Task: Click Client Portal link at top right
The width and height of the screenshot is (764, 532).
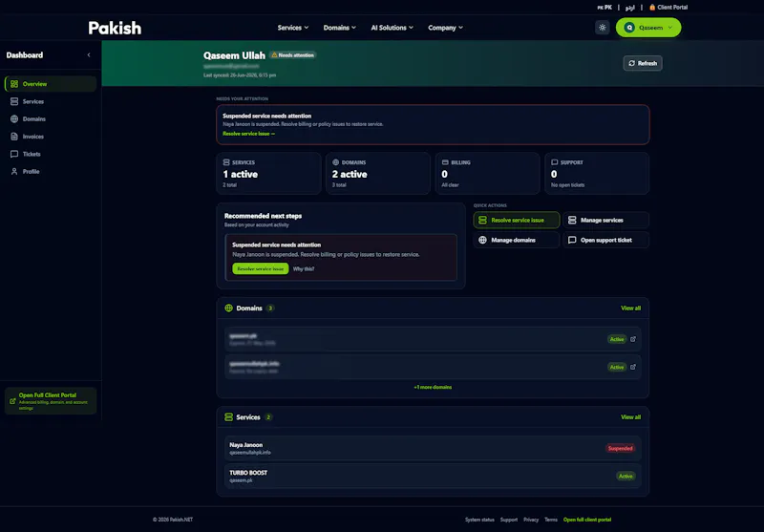Action: click(x=668, y=8)
